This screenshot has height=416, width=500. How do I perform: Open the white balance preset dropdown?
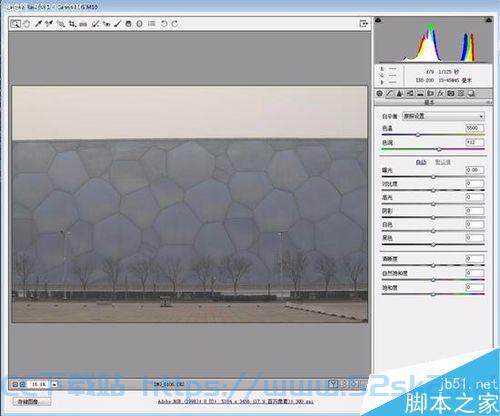pyautogui.click(x=443, y=116)
